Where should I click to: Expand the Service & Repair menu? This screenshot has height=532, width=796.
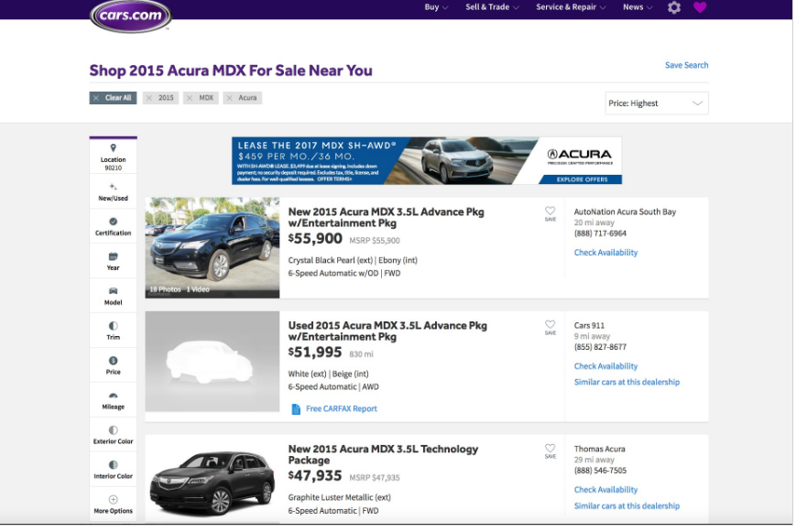pos(571,7)
